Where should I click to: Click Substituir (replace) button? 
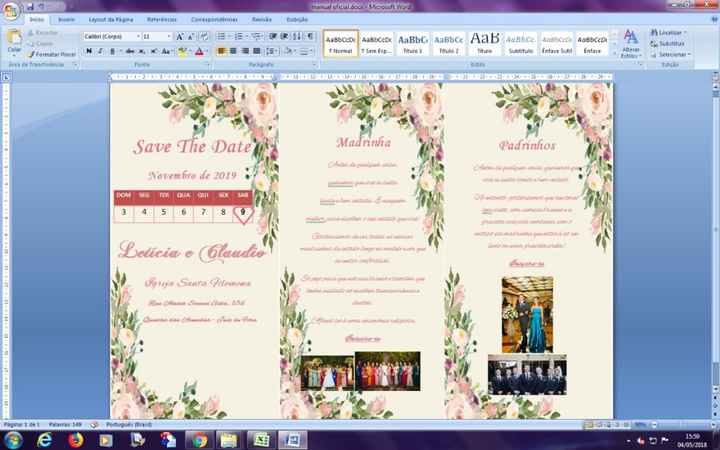[x=667, y=44]
